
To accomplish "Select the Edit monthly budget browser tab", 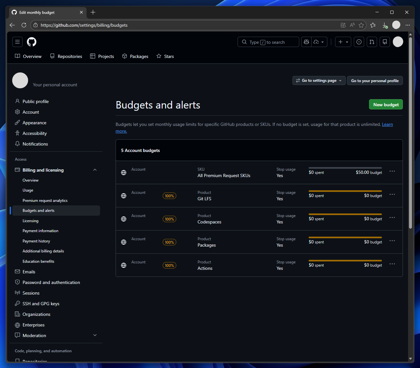I will pyautogui.click(x=48, y=12).
